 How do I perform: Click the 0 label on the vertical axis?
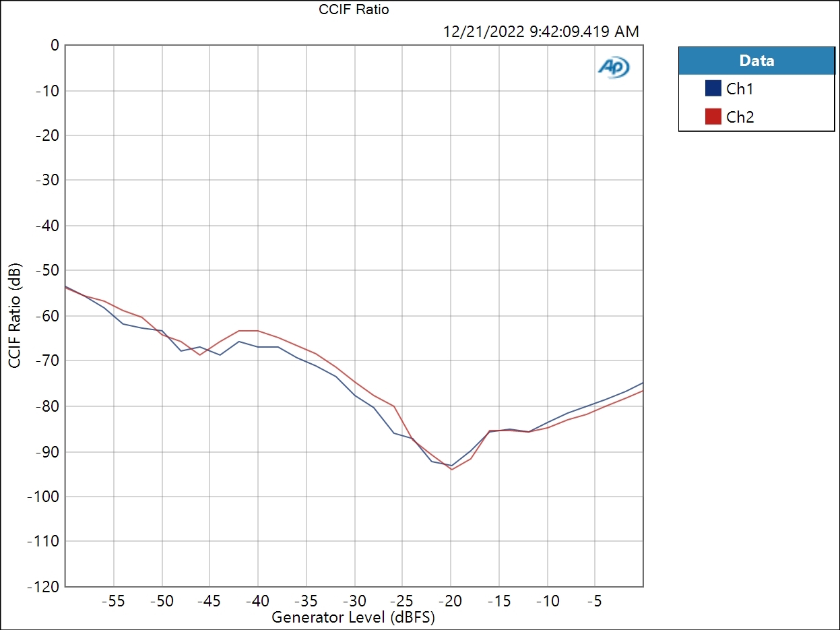pos(55,45)
